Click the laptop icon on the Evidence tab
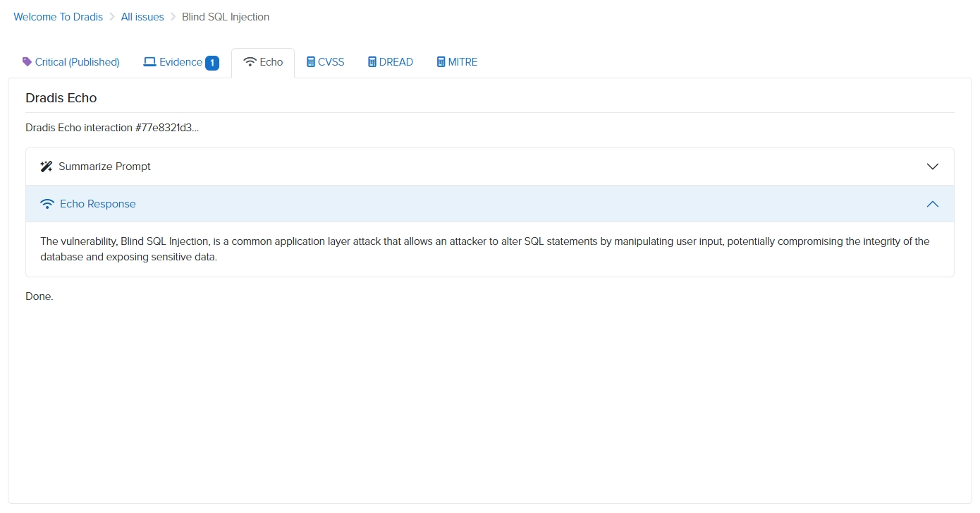Viewport: 980px width, 513px height. 149,62
